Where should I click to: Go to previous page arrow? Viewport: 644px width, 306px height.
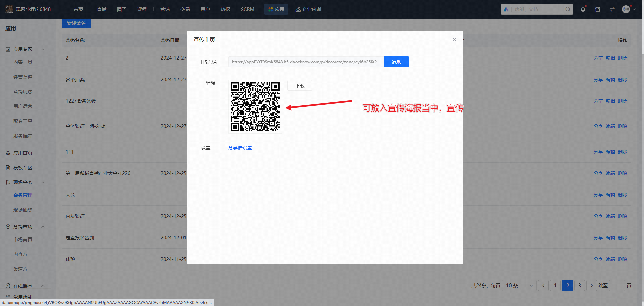pyautogui.click(x=543, y=286)
